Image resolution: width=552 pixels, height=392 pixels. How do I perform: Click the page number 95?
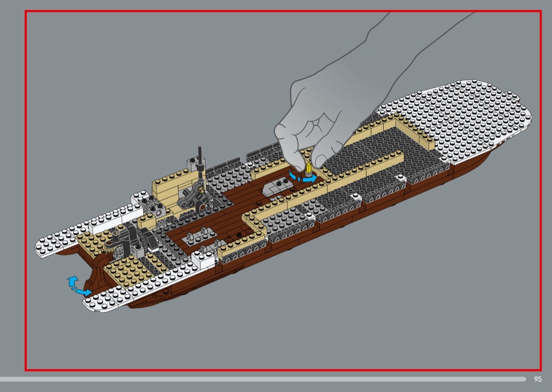tap(537, 379)
